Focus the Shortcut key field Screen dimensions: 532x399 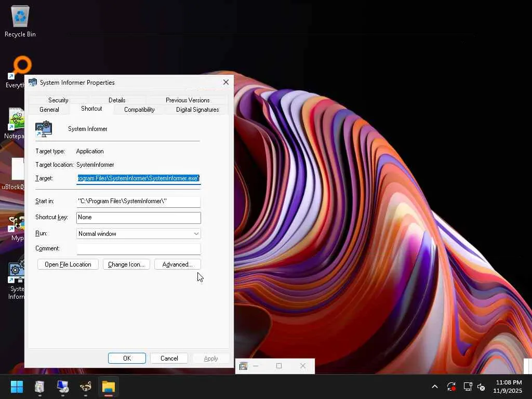pos(138,218)
